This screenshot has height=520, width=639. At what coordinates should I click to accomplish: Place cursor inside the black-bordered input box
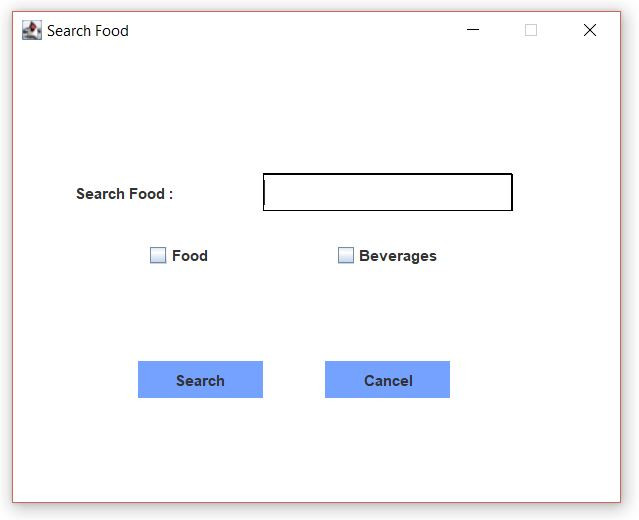(x=388, y=192)
